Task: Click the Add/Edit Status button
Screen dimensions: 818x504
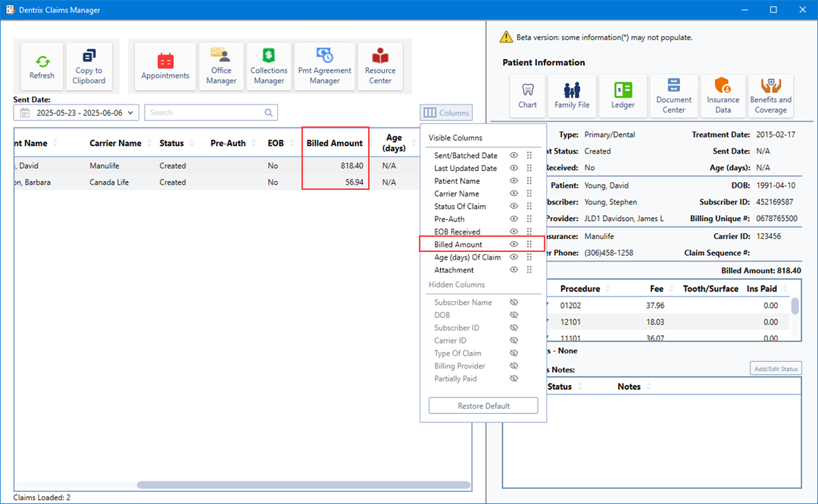Action: tap(775, 369)
